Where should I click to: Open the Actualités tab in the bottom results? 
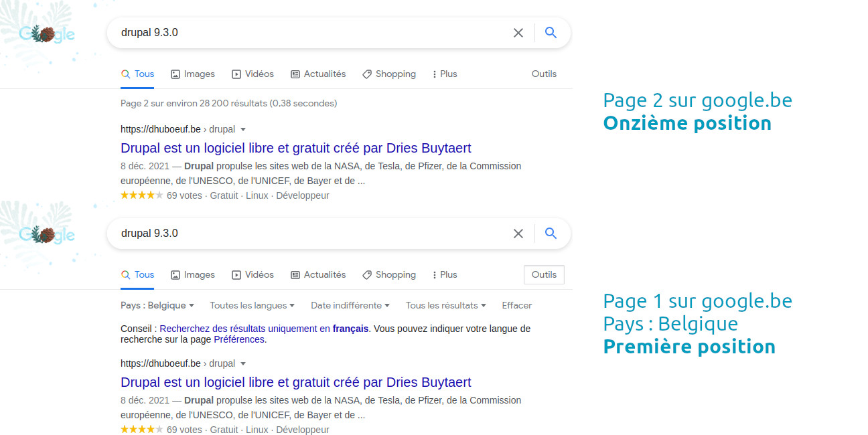pyautogui.click(x=318, y=275)
